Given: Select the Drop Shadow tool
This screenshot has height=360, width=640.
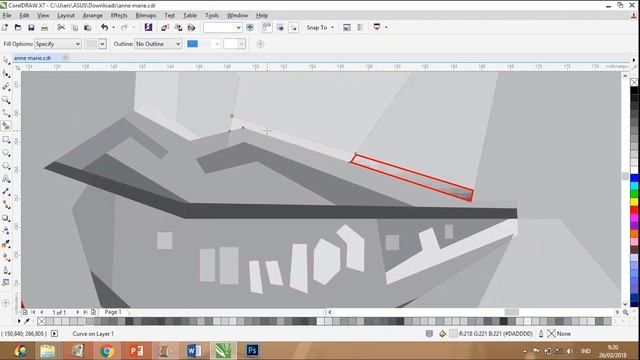Looking at the screenshot, I should point(6,218).
